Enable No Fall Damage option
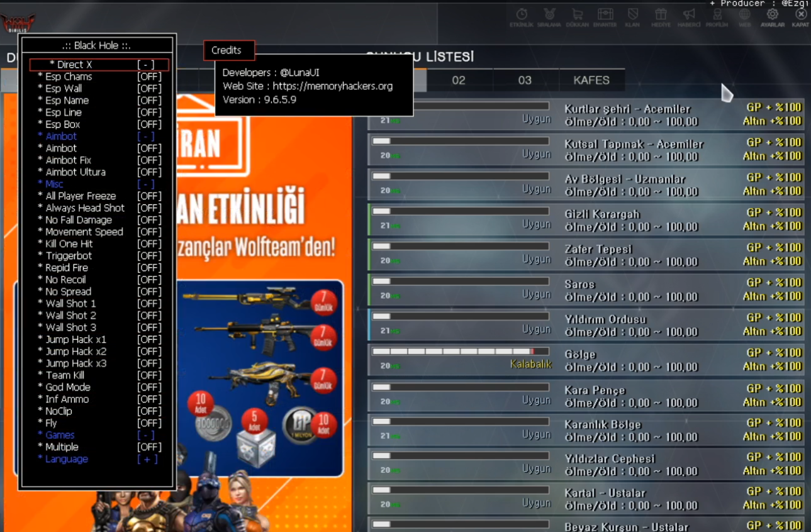Viewport: 811px width, 532px height. (x=99, y=220)
